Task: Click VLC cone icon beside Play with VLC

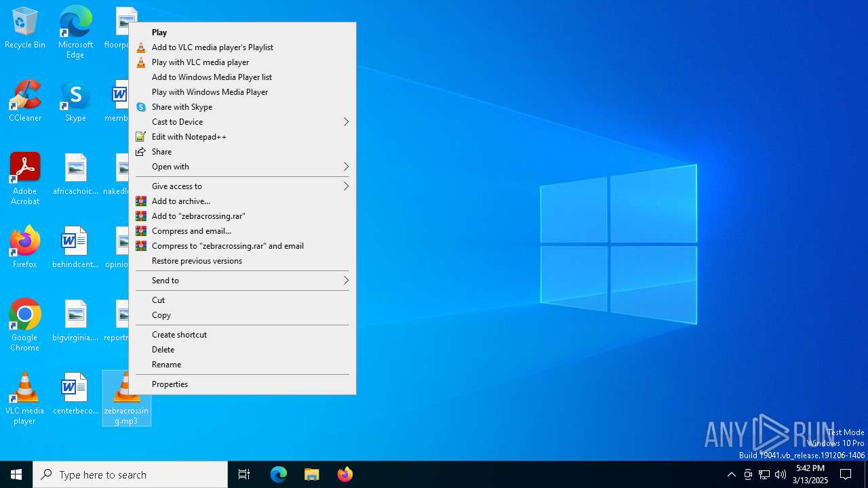Action: coord(141,62)
